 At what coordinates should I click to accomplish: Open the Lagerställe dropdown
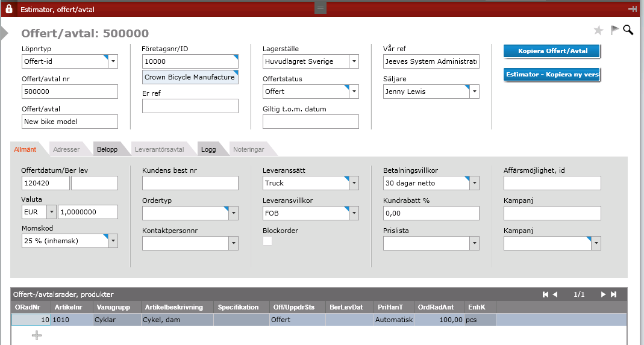354,61
